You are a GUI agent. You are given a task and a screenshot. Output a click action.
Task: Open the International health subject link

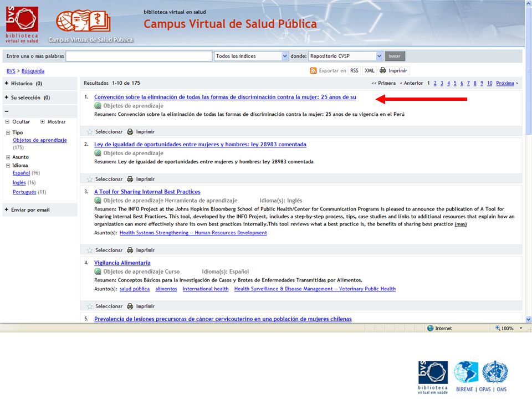point(206,289)
